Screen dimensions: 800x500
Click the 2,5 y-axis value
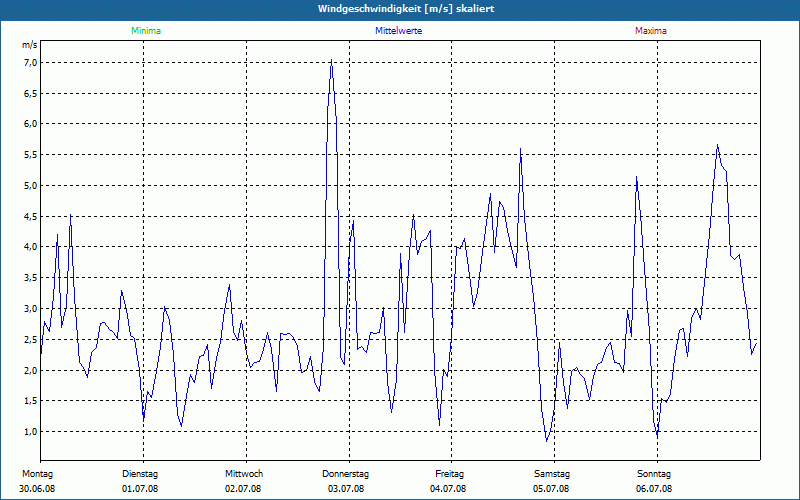tap(31, 339)
